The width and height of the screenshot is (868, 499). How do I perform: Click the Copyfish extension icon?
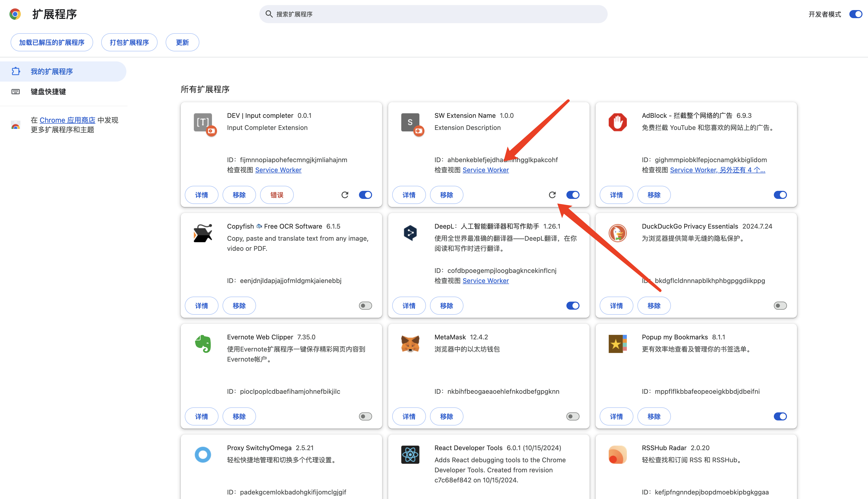(203, 233)
